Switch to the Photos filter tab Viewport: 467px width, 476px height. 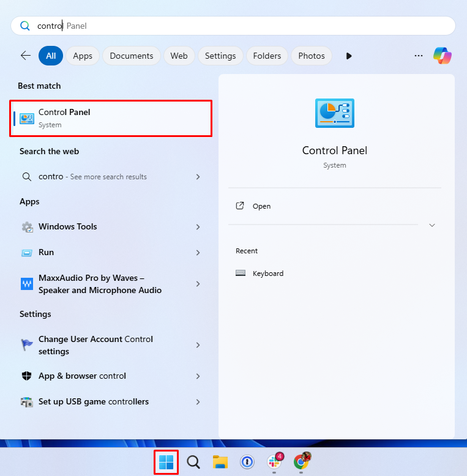pos(312,56)
